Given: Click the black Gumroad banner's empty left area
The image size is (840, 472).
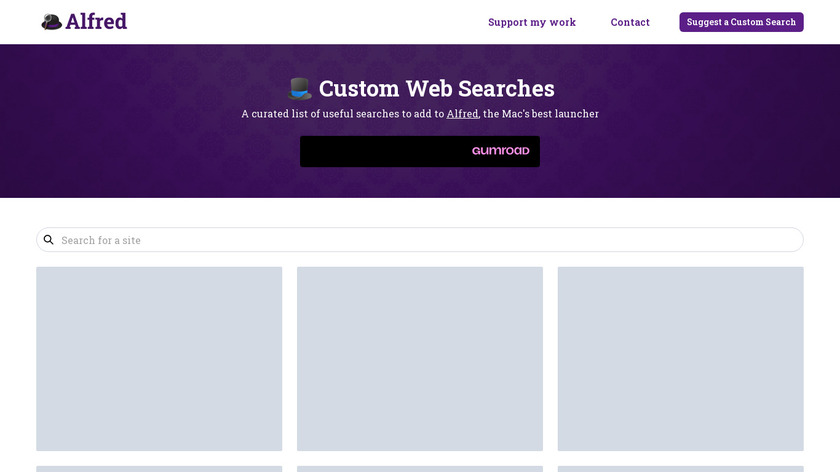Looking at the screenshot, I should point(380,151).
